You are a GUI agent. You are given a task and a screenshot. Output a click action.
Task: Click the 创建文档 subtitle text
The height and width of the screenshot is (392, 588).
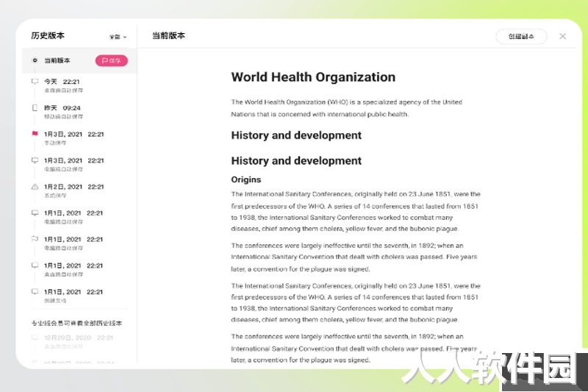coord(55,301)
